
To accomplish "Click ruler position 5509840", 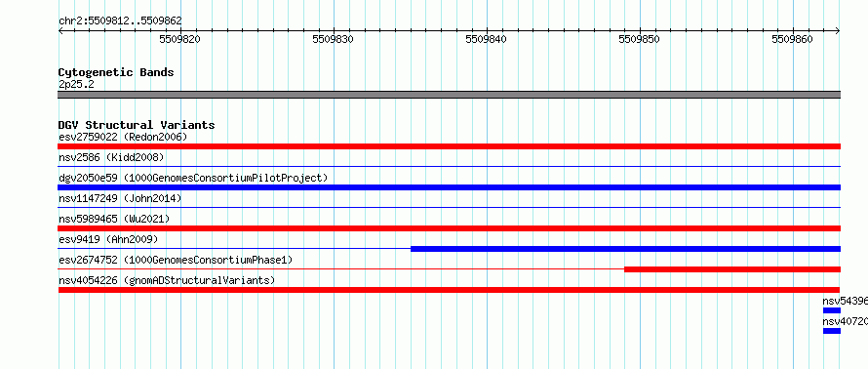I will click(486, 39).
